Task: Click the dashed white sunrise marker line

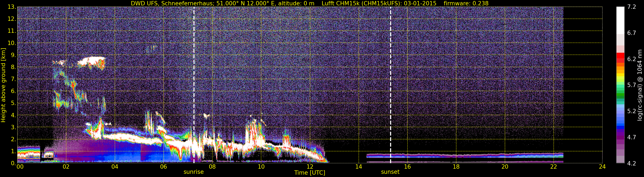Action: [194, 85]
